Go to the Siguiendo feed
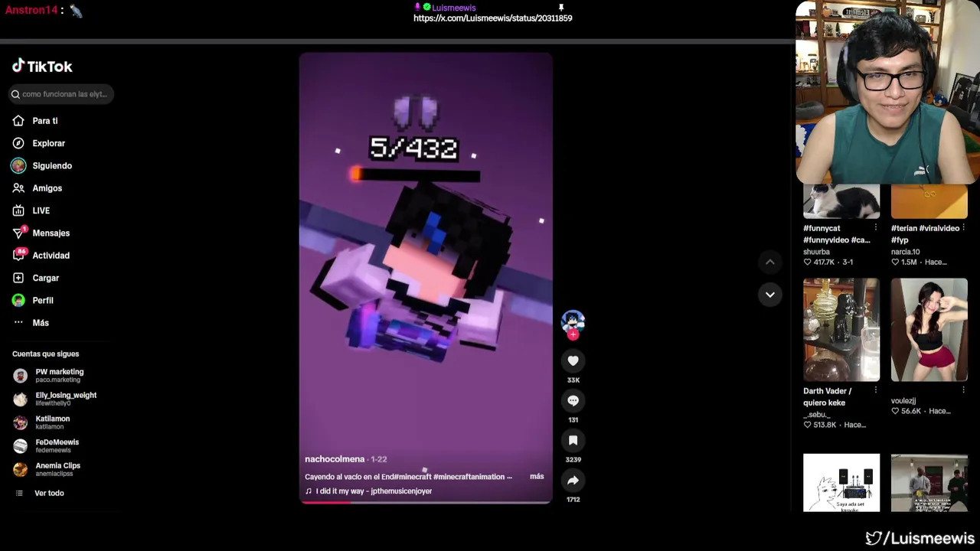 click(52, 165)
